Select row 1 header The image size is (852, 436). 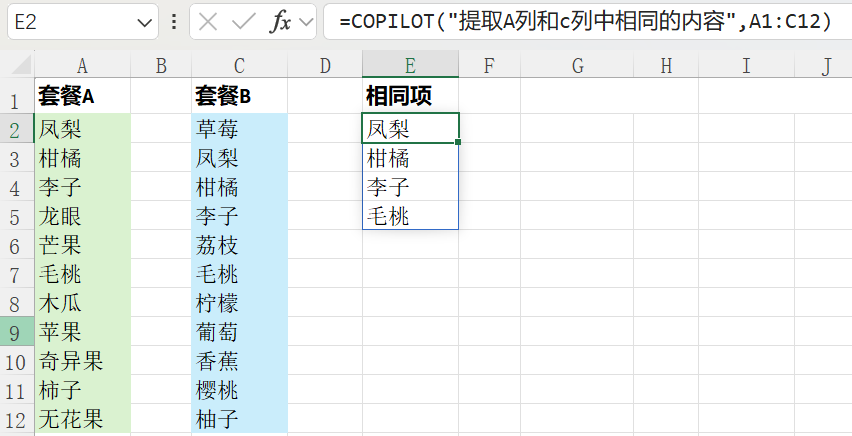pyautogui.click(x=16, y=100)
